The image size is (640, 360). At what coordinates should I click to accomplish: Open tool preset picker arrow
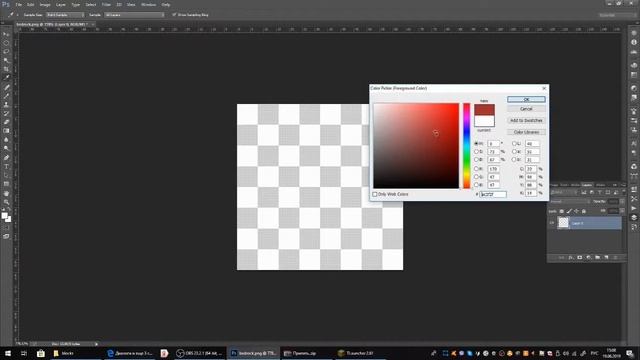pyautogui.click(x=17, y=15)
